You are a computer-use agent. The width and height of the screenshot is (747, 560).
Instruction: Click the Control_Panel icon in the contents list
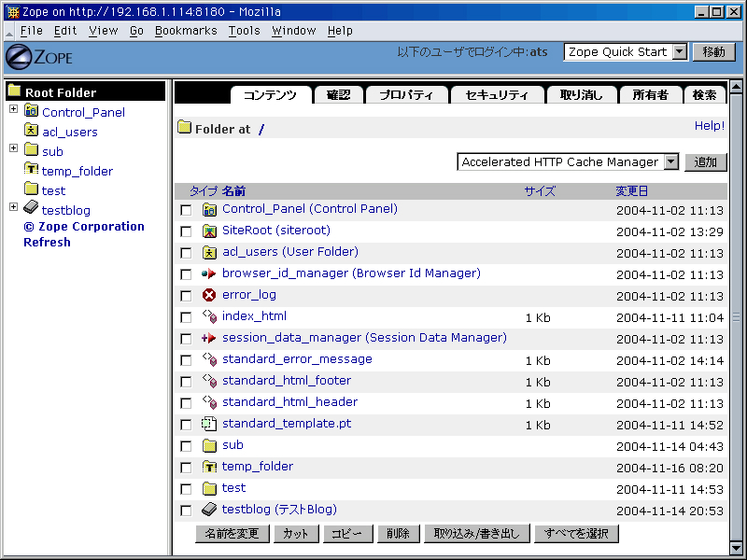click(209, 209)
